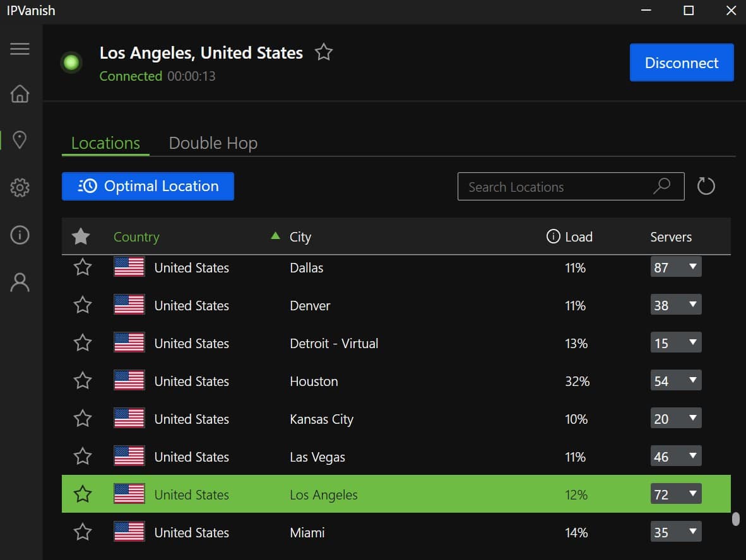Click the 14% load value for Miami
Image resolution: width=746 pixels, height=560 pixels.
tap(576, 532)
